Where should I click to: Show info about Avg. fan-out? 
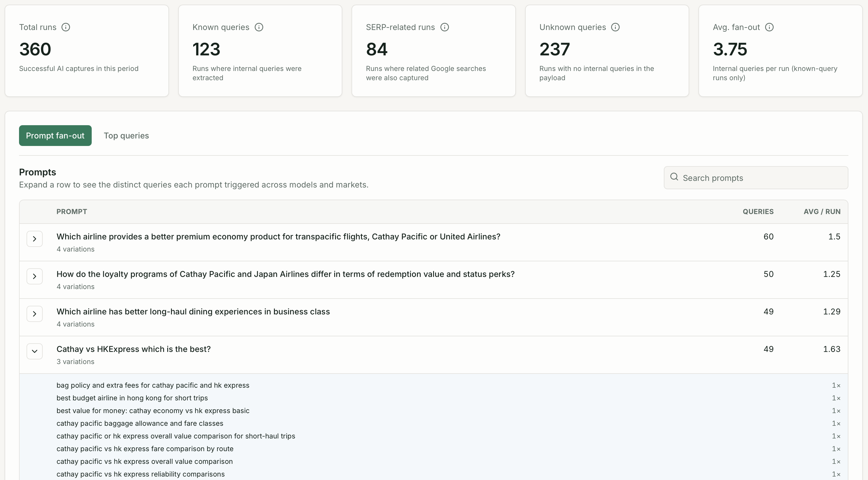pyautogui.click(x=769, y=27)
